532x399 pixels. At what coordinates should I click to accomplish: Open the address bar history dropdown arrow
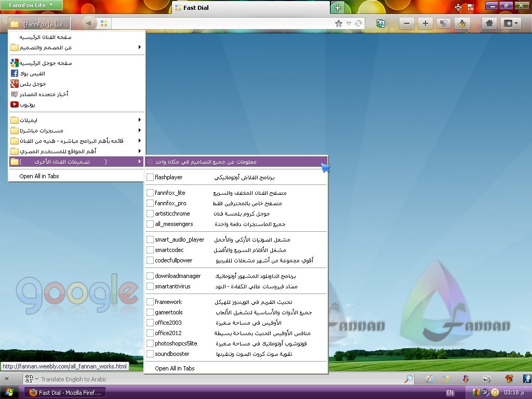(x=349, y=23)
